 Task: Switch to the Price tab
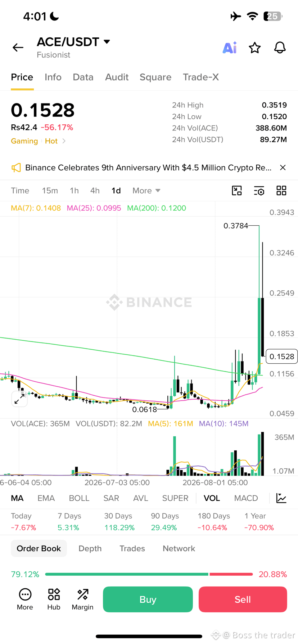pyautogui.click(x=22, y=77)
